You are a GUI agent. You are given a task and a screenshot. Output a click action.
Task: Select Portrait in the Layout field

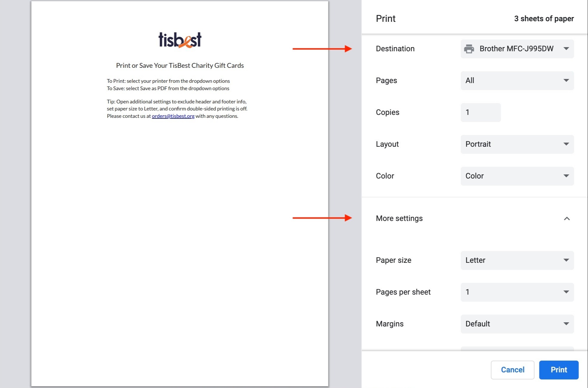tap(478, 144)
